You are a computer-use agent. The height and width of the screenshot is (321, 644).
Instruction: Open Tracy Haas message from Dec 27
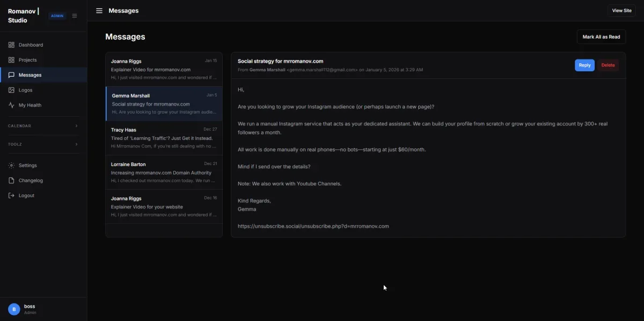pyautogui.click(x=164, y=138)
